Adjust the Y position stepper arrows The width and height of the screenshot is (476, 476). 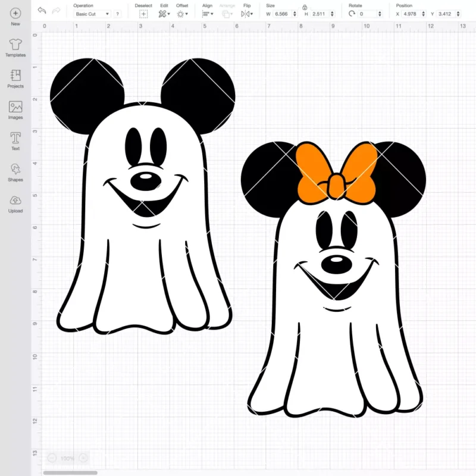tap(458, 14)
